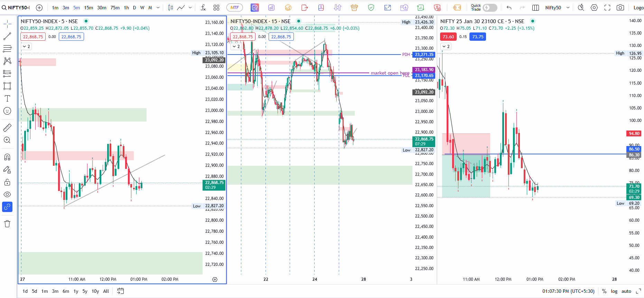Open the orange basket icon
644x298 pixels.
click(x=354, y=8)
